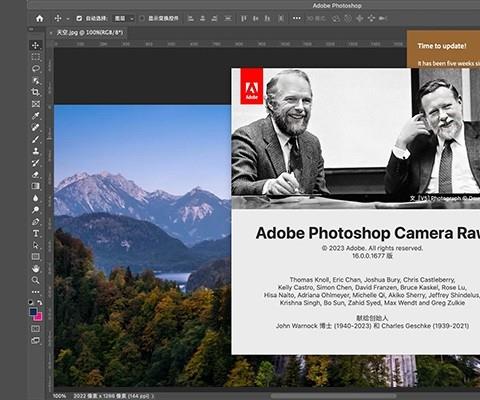Click the Time to update! notification
Viewport: 480px width, 400px height.
tap(443, 48)
